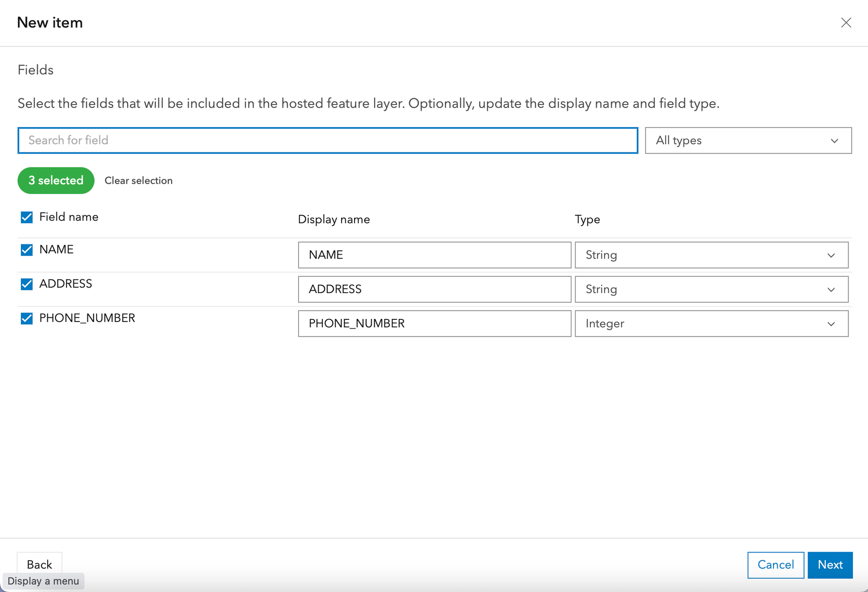The image size is (868, 592).
Task: Go Back to previous step
Action: [x=39, y=564]
